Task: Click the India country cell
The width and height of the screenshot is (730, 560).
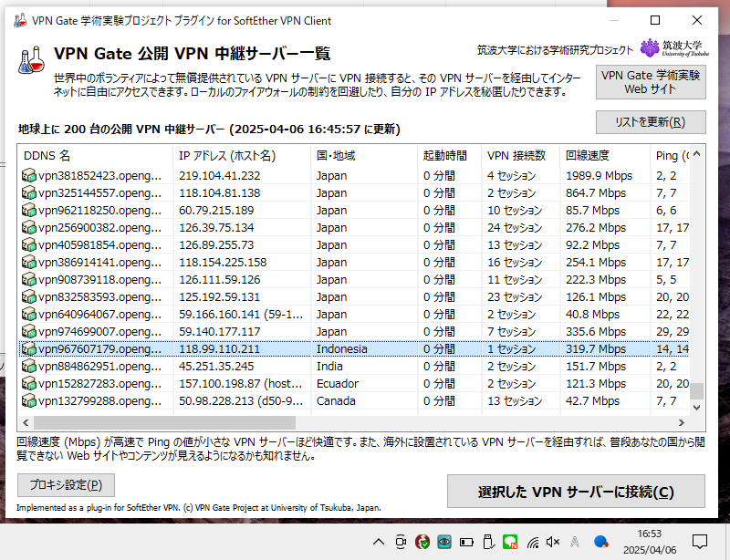Action: [x=329, y=366]
